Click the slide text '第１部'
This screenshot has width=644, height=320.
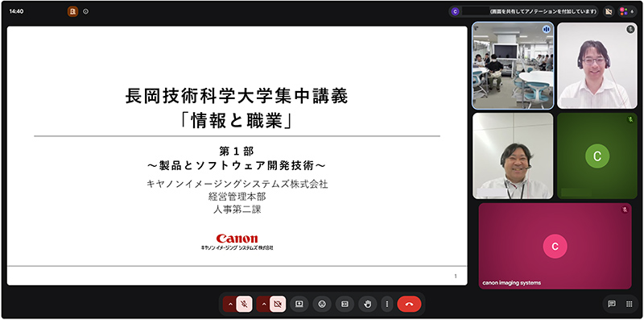237,152
